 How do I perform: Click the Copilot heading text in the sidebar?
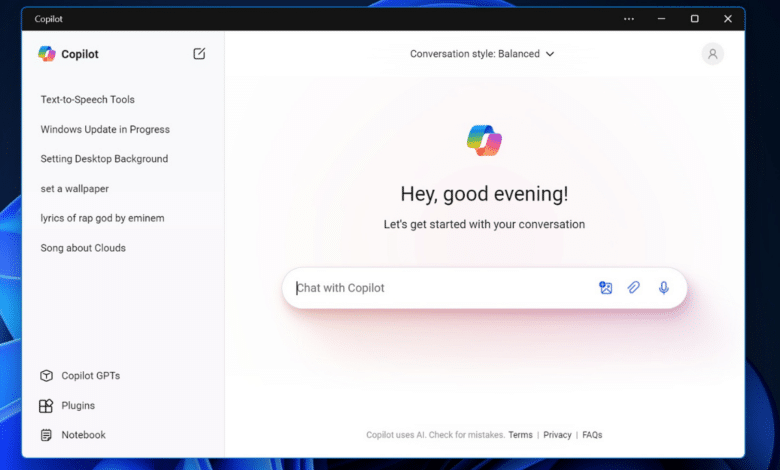coord(80,54)
